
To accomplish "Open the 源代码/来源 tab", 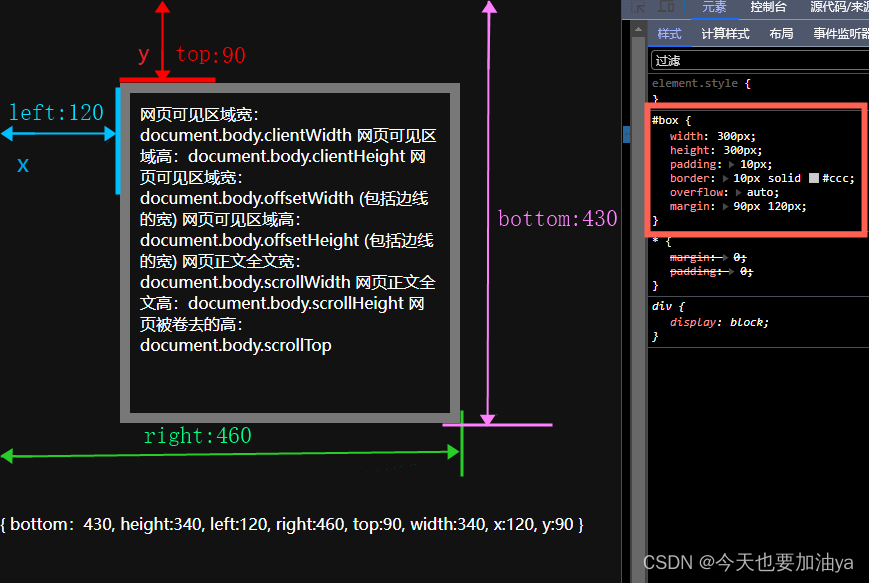I will click(839, 7).
